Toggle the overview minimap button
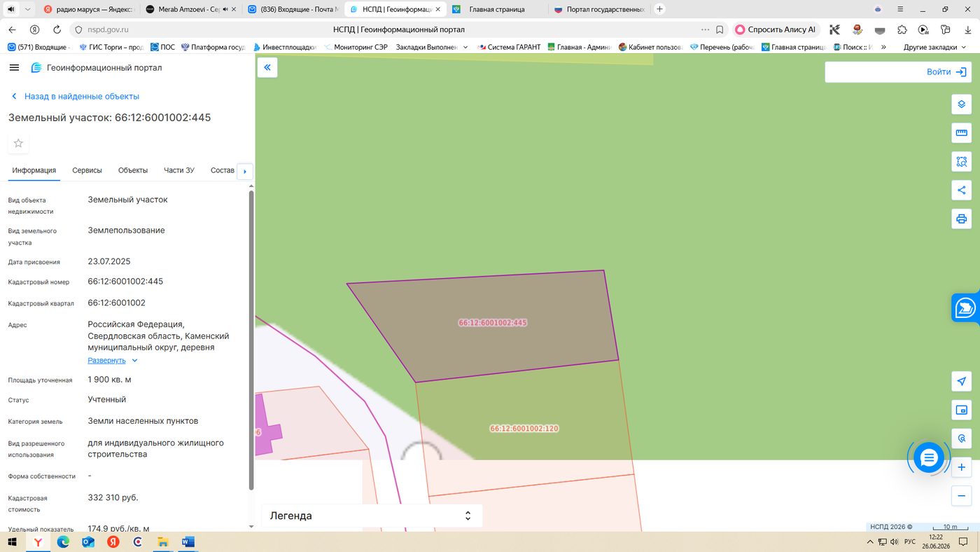980x552 pixels. pyautogui.click(x=961, y=410)
